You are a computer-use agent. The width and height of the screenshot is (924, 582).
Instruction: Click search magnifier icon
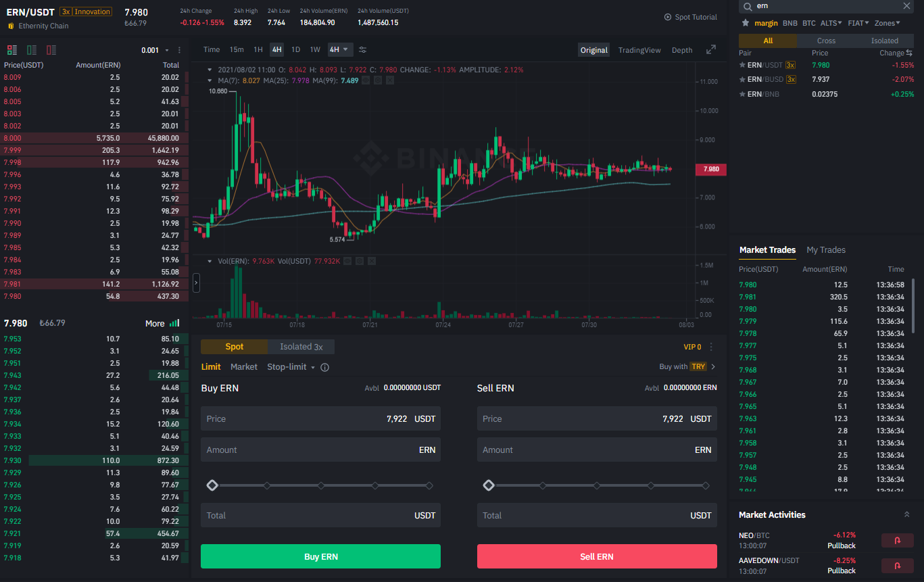[747, 5]
